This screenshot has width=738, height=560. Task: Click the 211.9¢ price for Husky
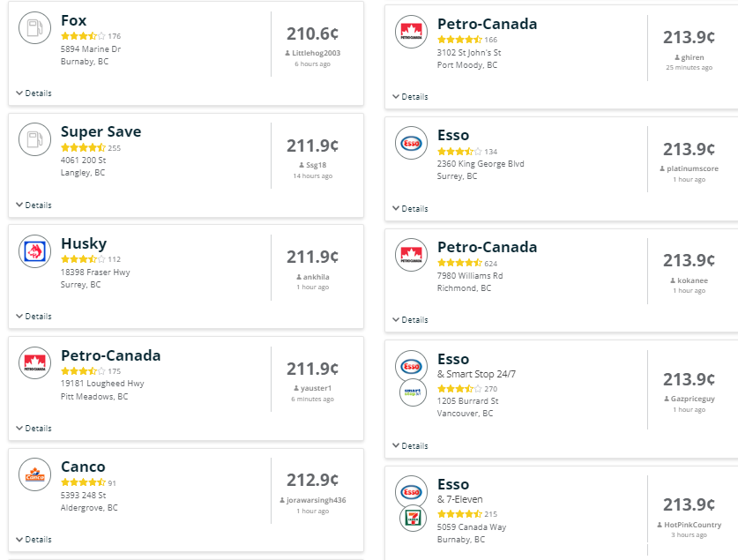coord(312,257)
